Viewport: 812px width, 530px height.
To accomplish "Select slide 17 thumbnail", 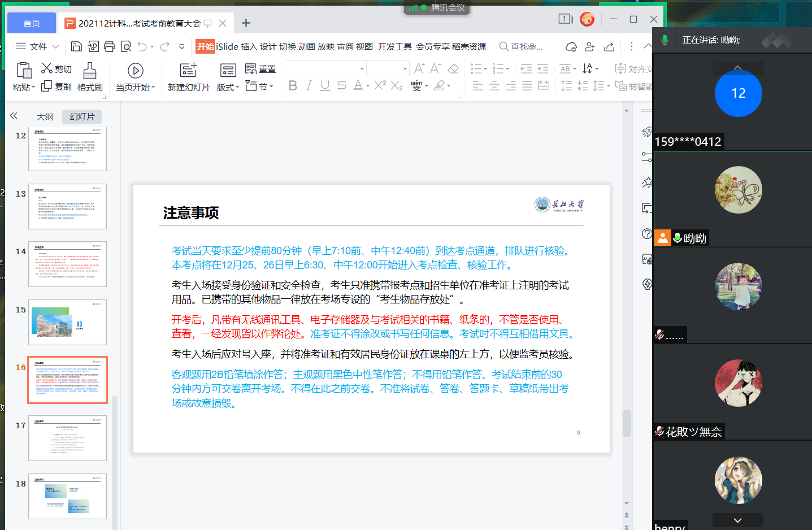I will 67,438.
